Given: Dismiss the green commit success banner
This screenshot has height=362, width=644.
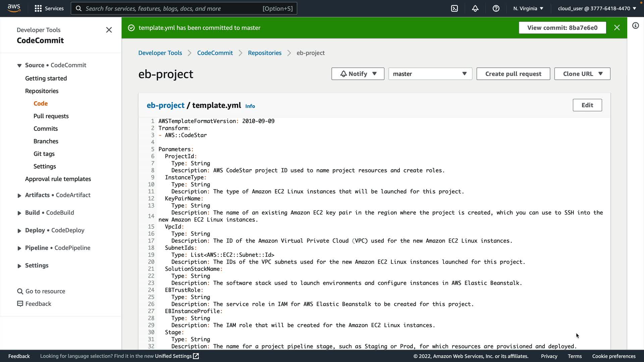Looking at the screenshot, I should click(617, 27).
